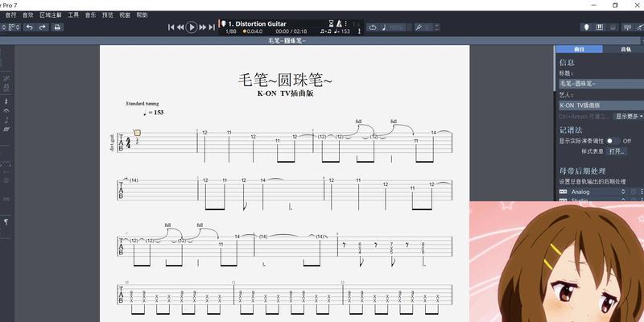
Task: Select the first beat cursor in bar 1
Action: coord(138,133)
